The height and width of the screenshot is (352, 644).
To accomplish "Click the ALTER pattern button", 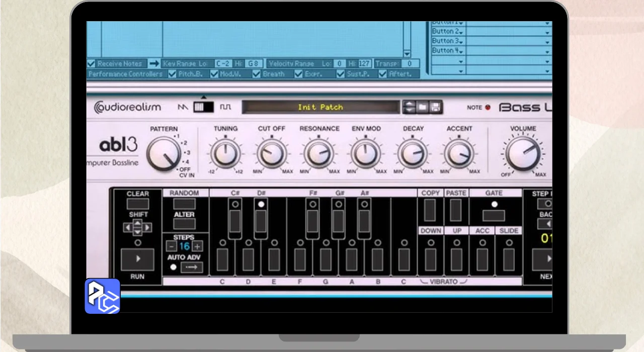I will pos(184,224).
